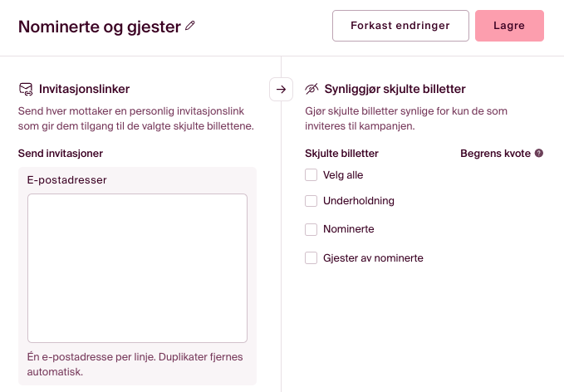
Task: Enable the Underholdning ticket checkbox
Action: coord(311,201)
